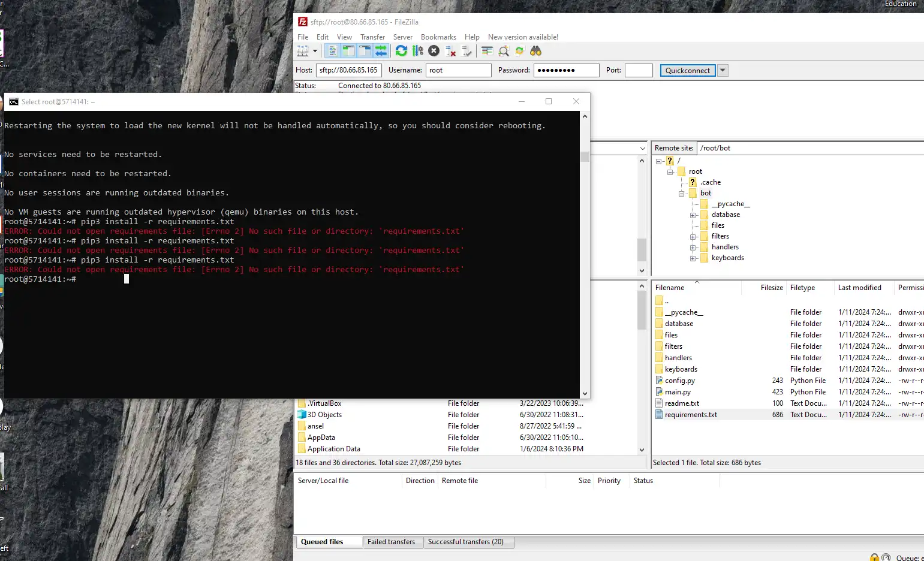Click into the Username field
Image resolution: width=924 pixels, height=561 pixels.
tap(459, 70)
